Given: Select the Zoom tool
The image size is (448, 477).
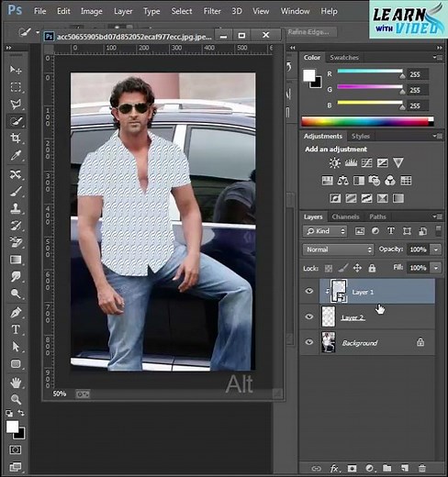Looking at the screenshot, I should 16,399.
